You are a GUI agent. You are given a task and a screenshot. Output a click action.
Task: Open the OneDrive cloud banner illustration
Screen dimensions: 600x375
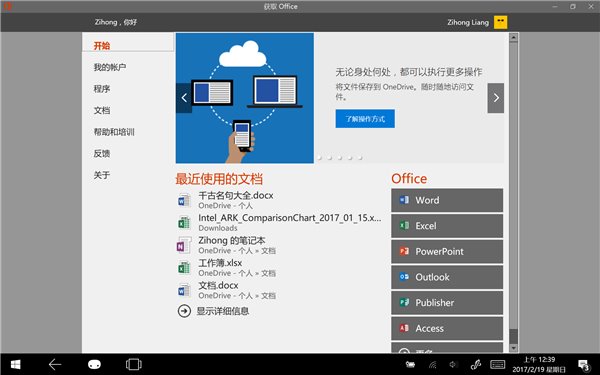click(x=245, y=98)
